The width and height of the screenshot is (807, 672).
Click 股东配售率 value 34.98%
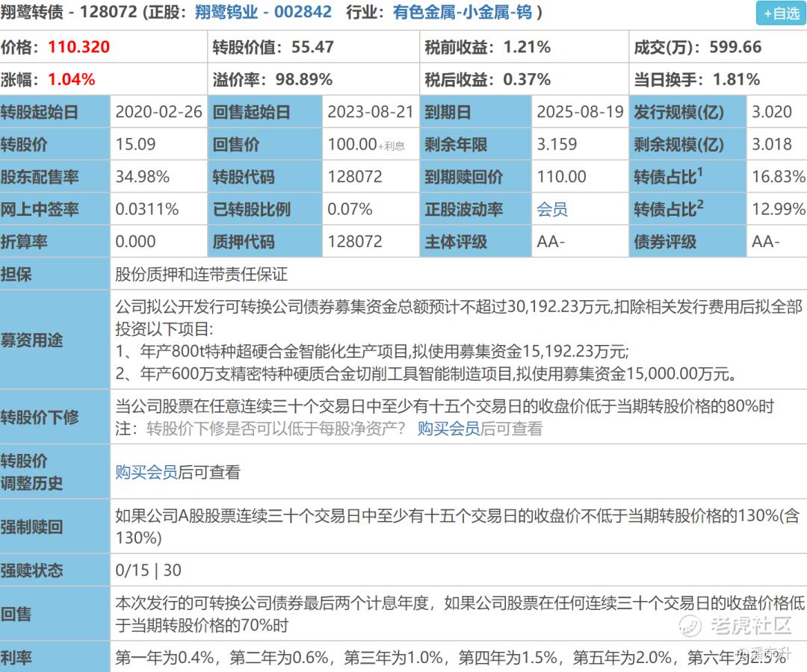[x=142, y=176]
